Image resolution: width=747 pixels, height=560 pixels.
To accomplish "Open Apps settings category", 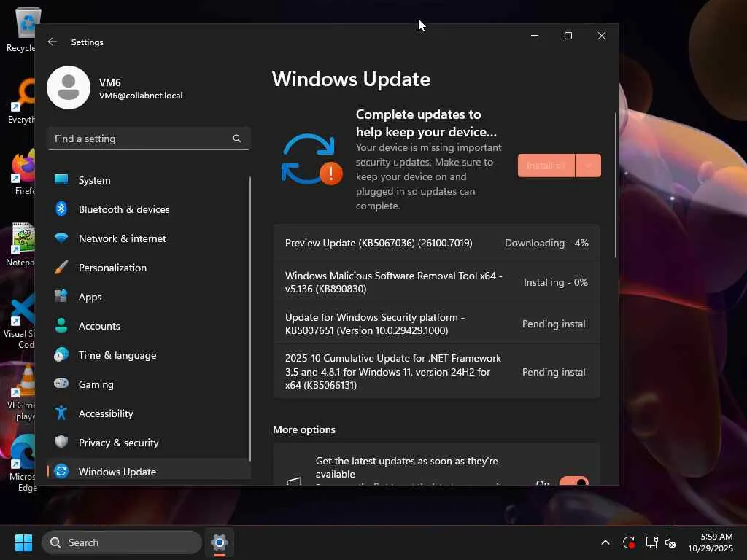I will [x=149, y=296].
